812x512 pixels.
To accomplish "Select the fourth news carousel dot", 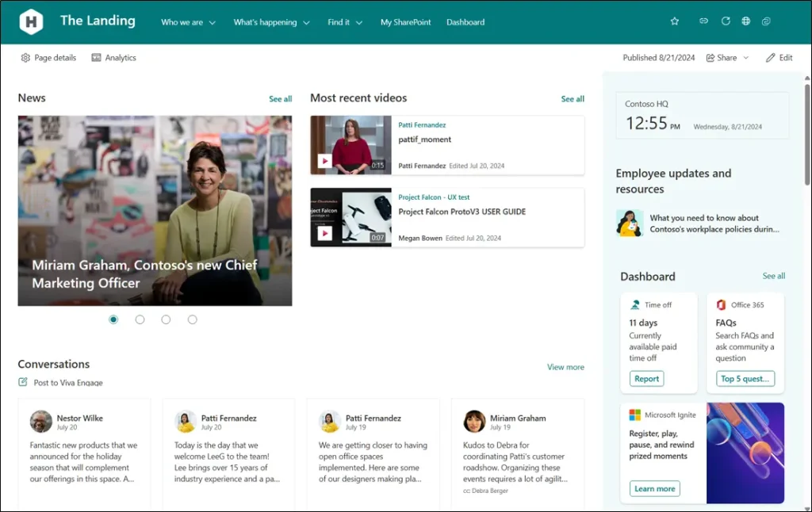I will [x=192, y=319].
